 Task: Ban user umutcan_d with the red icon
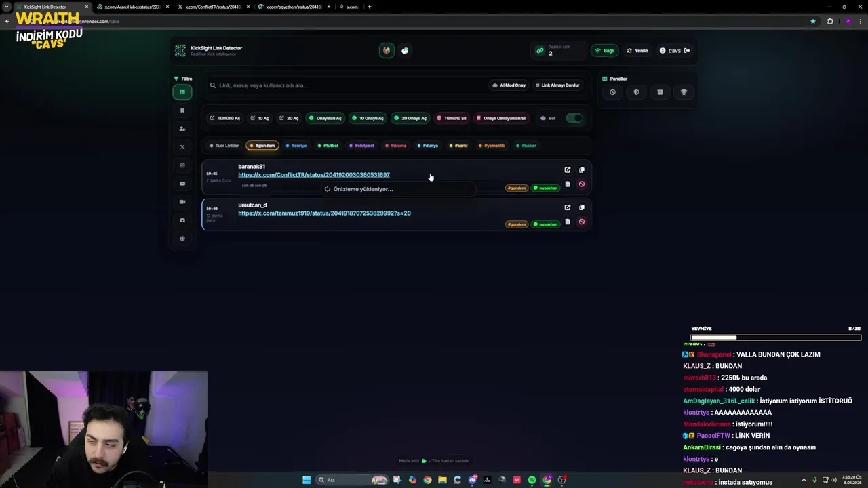click(x=581, y=222)
